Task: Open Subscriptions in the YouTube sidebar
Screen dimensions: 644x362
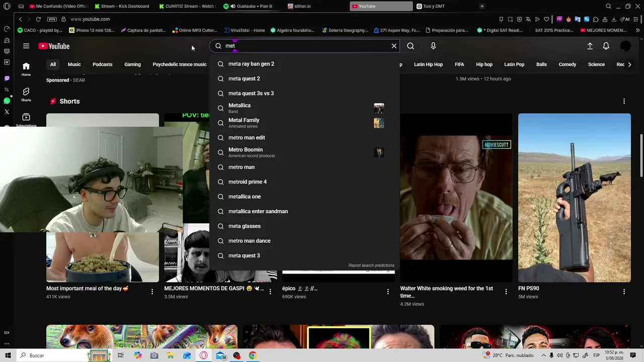Action: coord(26,120)
